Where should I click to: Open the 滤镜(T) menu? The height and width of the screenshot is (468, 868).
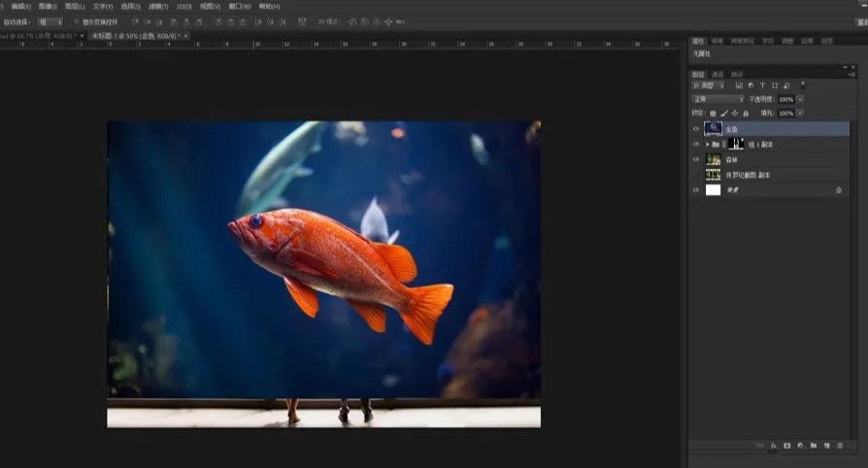(158, 7)
